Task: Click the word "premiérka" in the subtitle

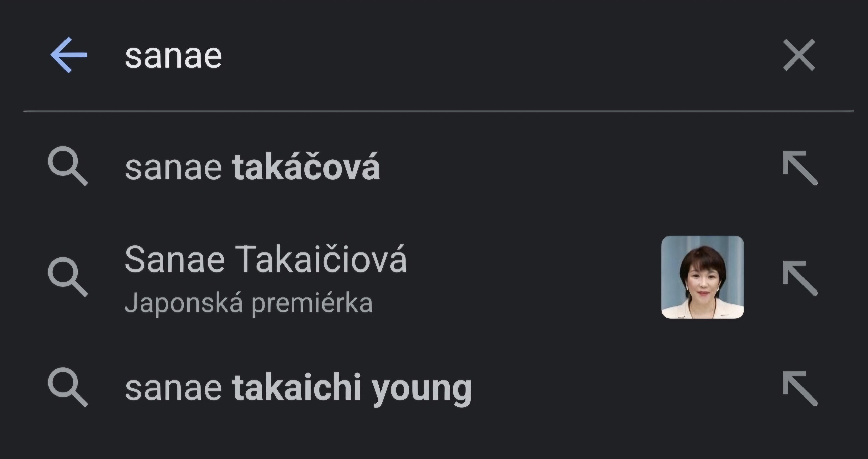Action: click(x=312, y=303)
